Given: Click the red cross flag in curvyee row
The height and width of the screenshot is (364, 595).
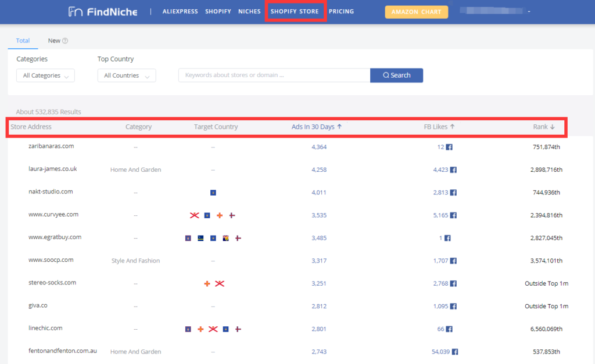Looking at the screenshot, I should click(194, 215).
